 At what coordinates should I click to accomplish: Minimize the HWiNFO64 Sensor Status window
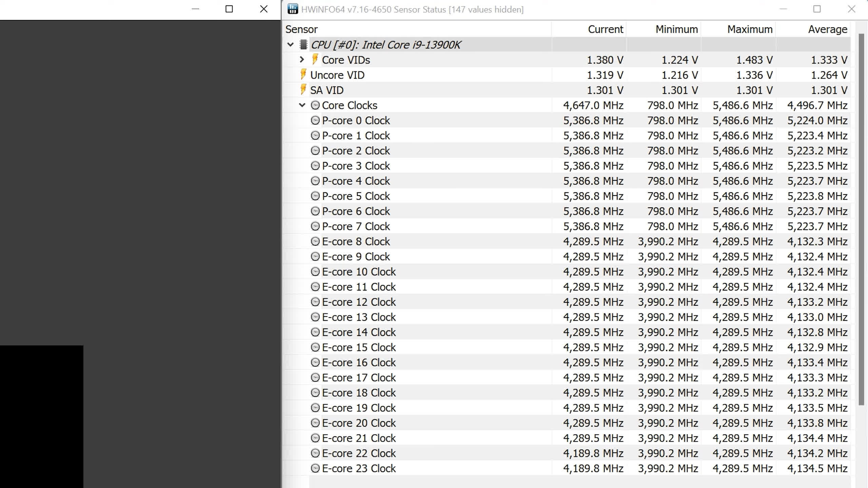783,9
